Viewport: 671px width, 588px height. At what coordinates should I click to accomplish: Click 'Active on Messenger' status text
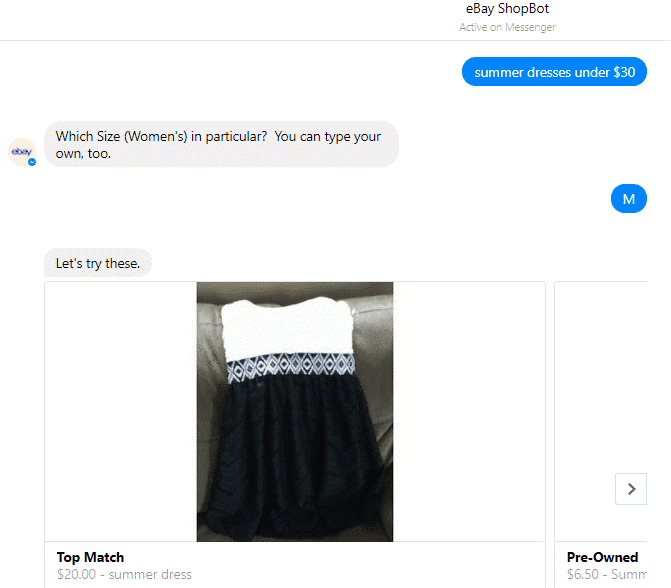pyautogui.click(x=507, y=27)
